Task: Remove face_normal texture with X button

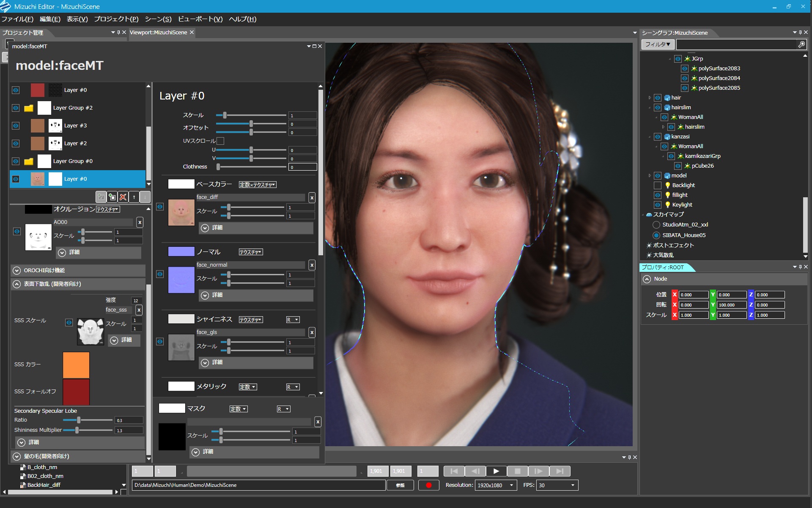Action: click(312, 265)
